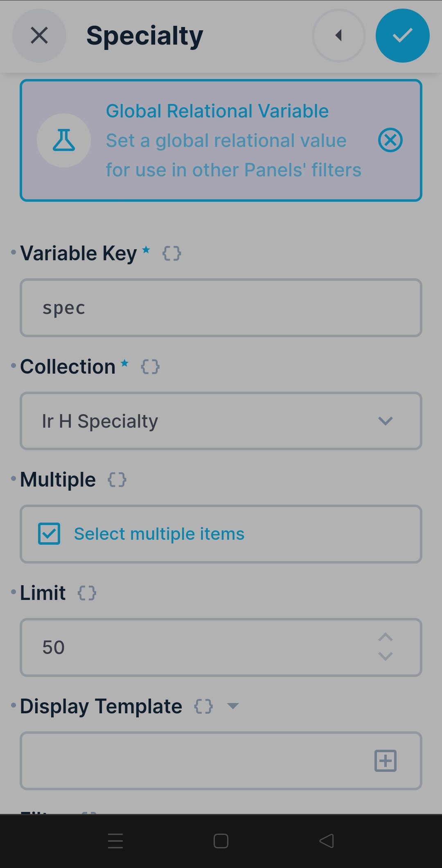Screen dimensions: 442x868
Task: Uncheck the Select multiple items checkbox
Action: point(49,534)
